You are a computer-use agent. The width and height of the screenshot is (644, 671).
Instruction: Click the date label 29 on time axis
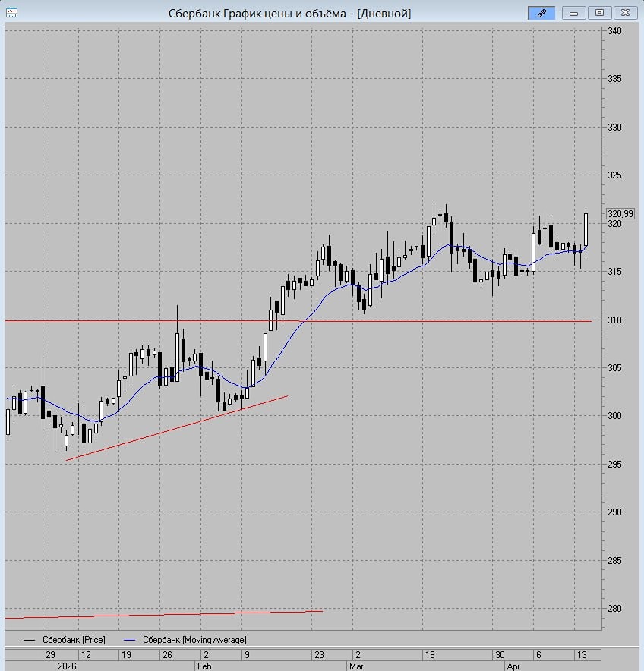50,655
